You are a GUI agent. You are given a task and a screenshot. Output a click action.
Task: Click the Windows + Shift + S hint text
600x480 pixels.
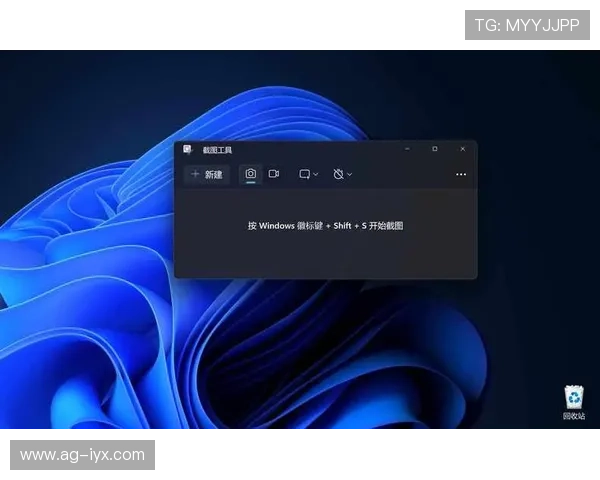[x=325, y=226]
